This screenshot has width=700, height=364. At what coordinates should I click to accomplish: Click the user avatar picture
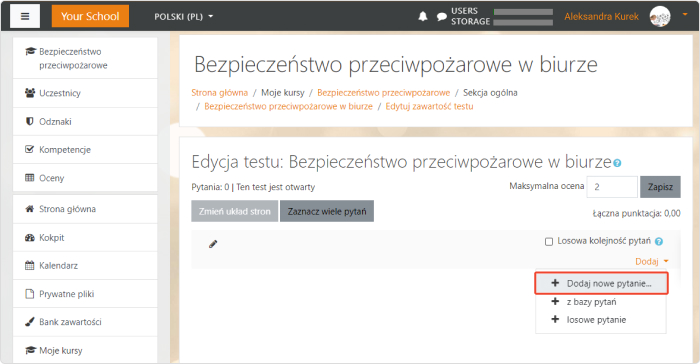coord(660,17)
